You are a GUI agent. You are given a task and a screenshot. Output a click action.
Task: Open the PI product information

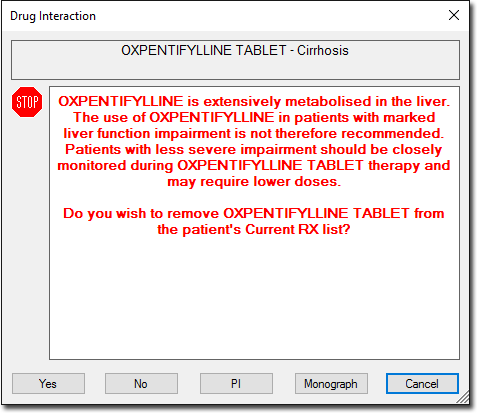(x=236, y=384)
